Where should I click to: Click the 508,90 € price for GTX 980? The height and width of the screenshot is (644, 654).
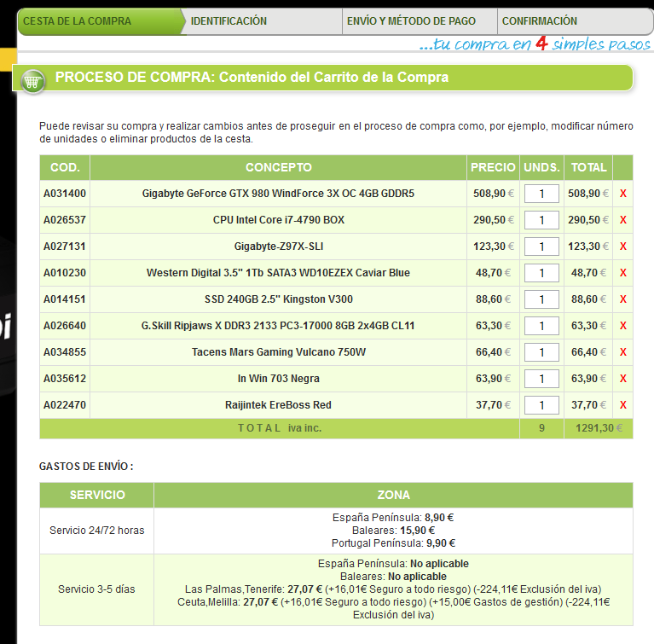(494, 194)
